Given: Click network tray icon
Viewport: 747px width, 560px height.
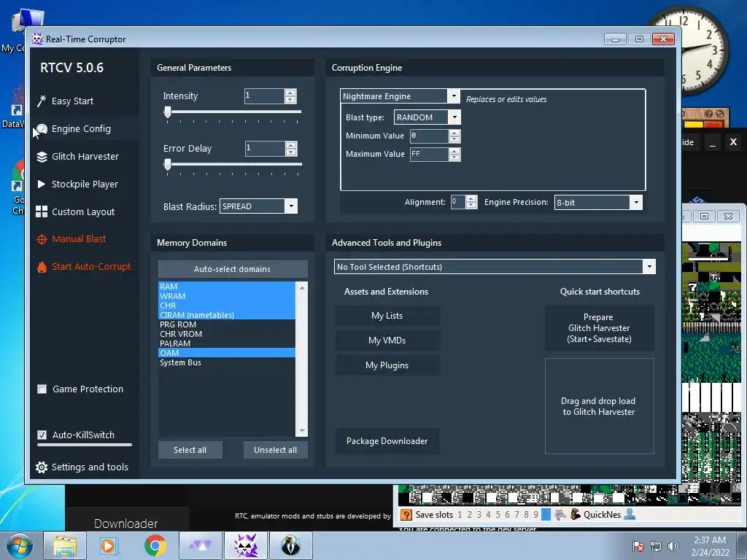Looking at the screenshot, I should (656, 546).
